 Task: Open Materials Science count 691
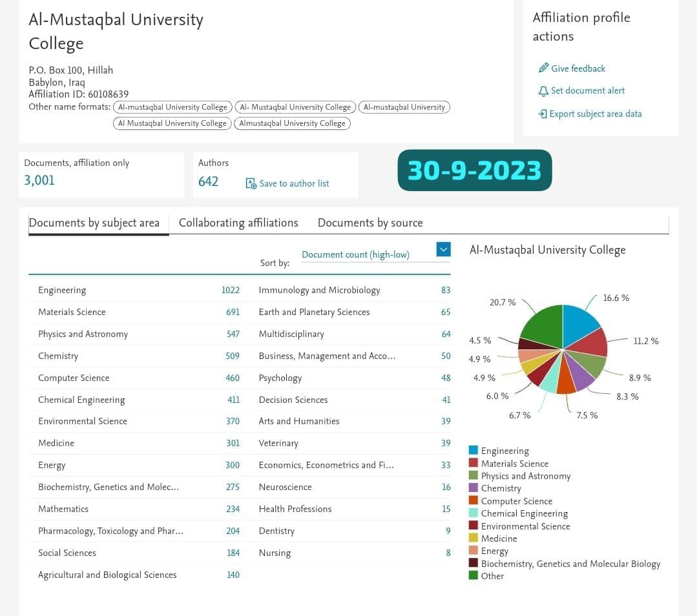click(233, 312)
